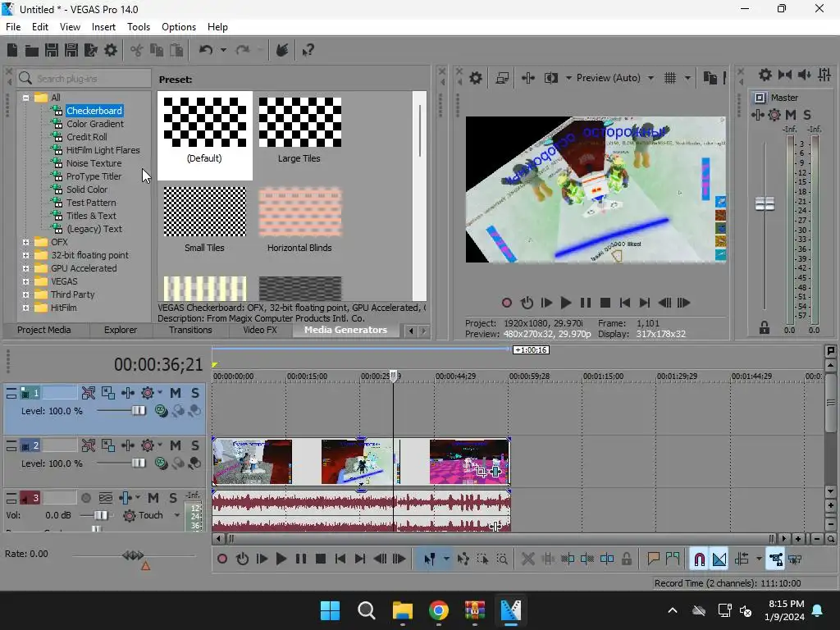Click the preview on external monitor icon
The image size is (840, 630).
tap(502, 78)
